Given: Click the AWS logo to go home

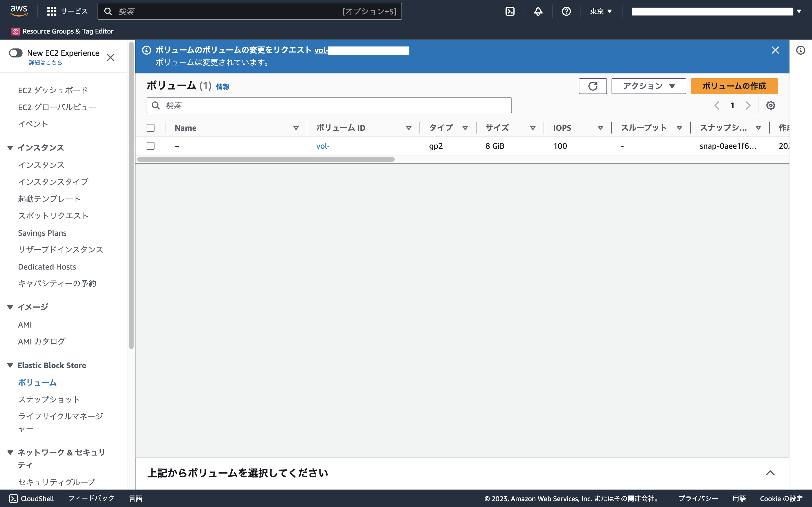Looking at the screenshot, I should (19, 11).
